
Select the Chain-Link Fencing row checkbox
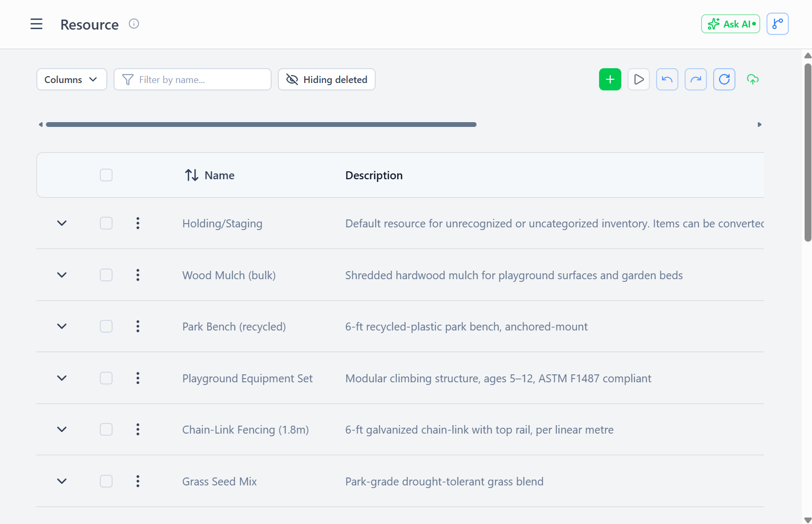[106, 429]
